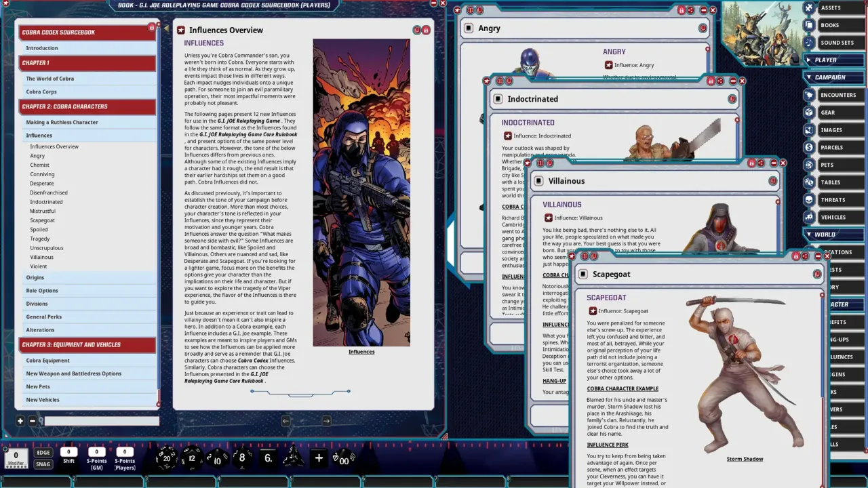Roll the d6 die
The height and width of the screenshot is (488, 868).
268,458
